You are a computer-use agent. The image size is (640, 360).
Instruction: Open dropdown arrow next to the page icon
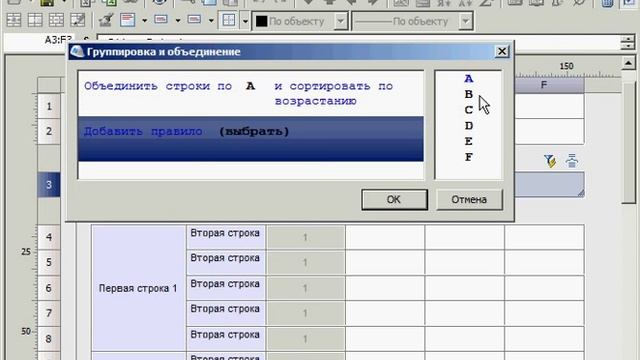point(144,20)
